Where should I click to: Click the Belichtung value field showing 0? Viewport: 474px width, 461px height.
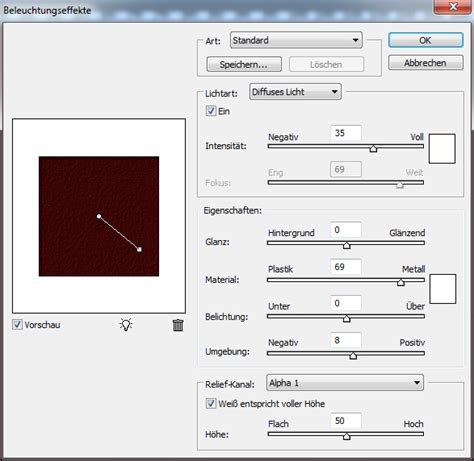click(x=346, y=303)
